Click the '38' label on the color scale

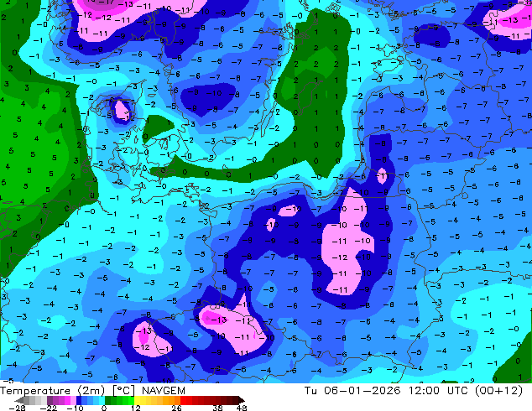(x=217, y=408)
